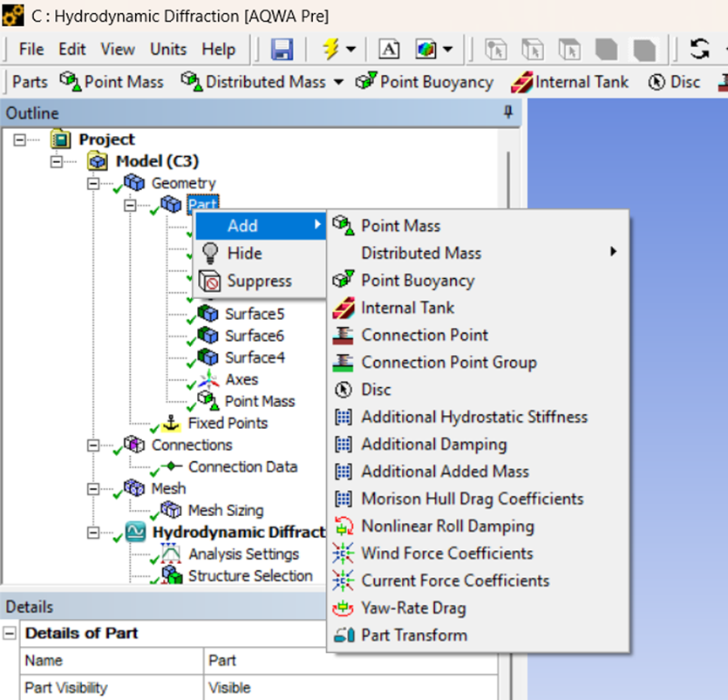Click the text annotation 'A' icon
This screenshot has height=700, width=728.
[x=389, y=49]
